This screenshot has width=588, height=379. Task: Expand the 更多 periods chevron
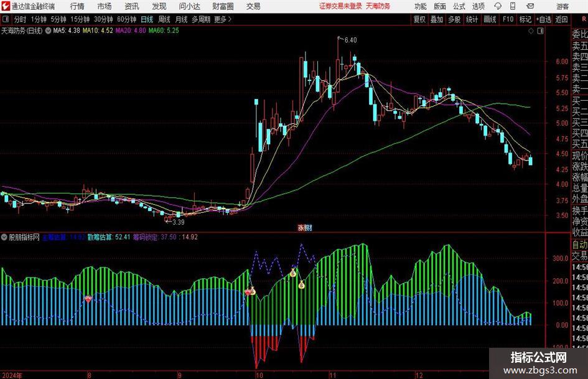[230, 19]
